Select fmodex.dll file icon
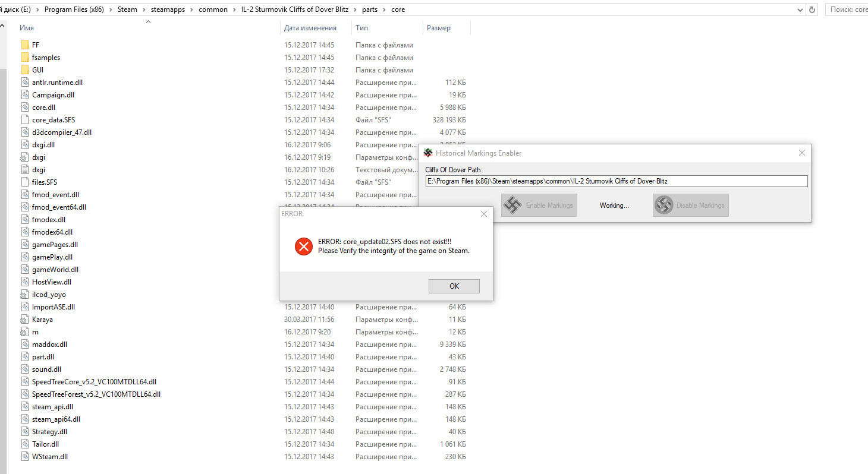 pos(24,220)
